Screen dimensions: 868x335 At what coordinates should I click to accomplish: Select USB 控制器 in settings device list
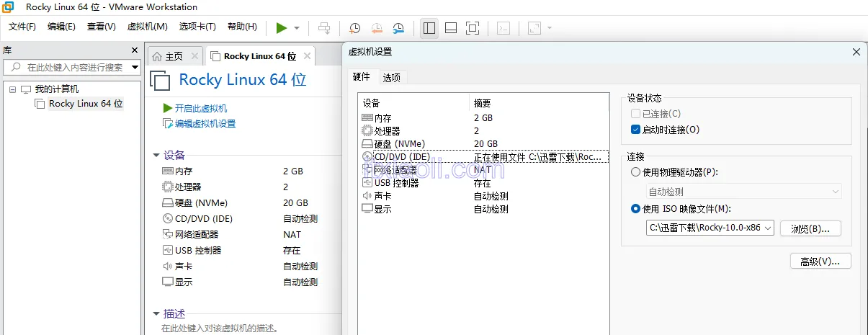(x=484, y=183)
